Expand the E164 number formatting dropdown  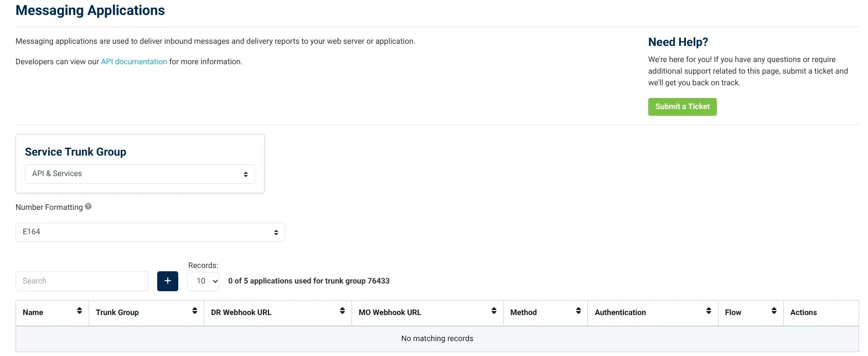(150, 232)
